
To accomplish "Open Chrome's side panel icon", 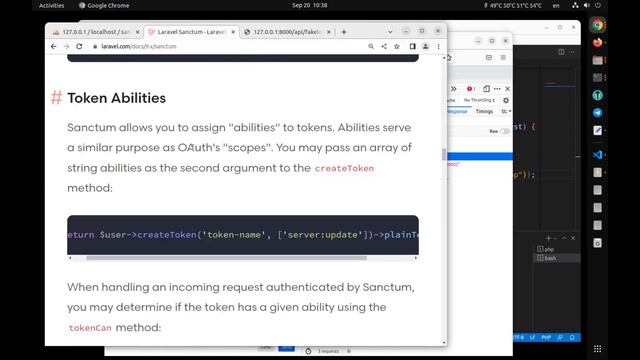I will [413, 47].
